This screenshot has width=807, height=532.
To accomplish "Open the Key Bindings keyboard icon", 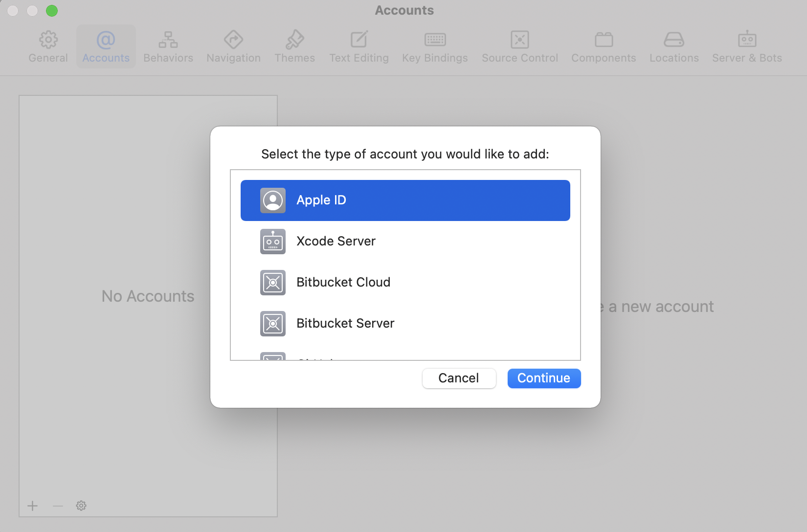I will point(435,40).
